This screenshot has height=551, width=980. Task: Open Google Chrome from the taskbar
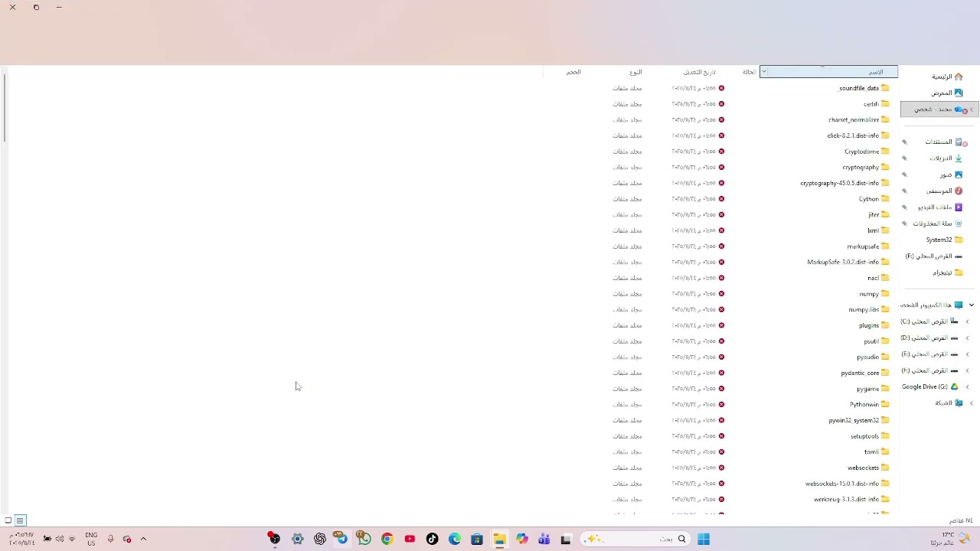pyautogui.click(x=387, y=539)
